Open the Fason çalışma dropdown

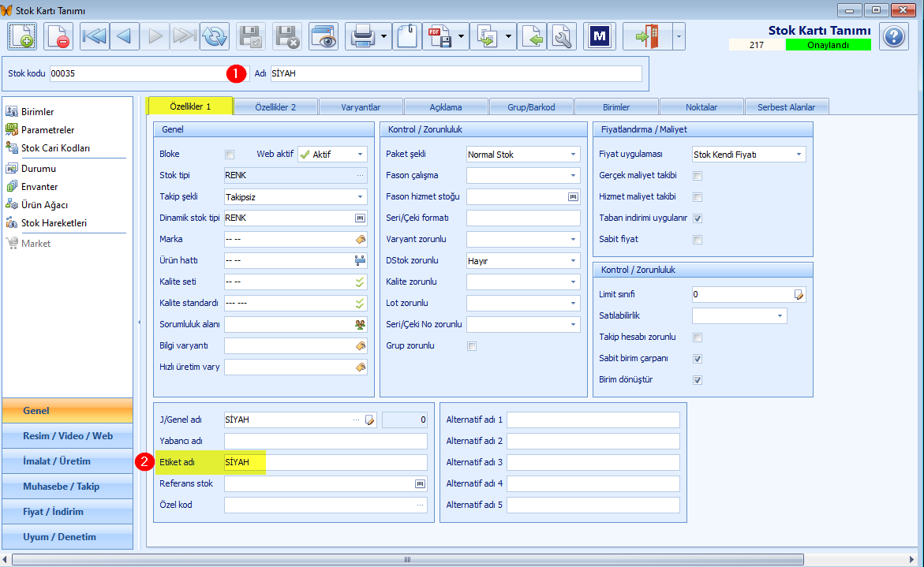573,175
